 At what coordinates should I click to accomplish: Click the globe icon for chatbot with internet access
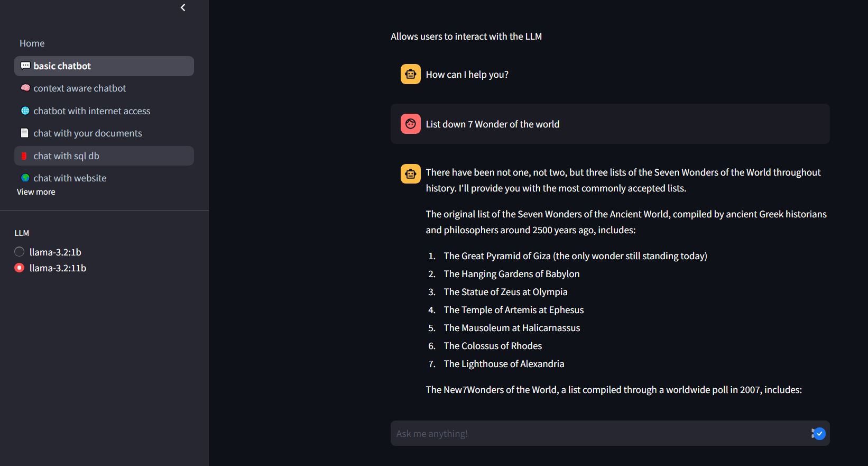[25, 111]
